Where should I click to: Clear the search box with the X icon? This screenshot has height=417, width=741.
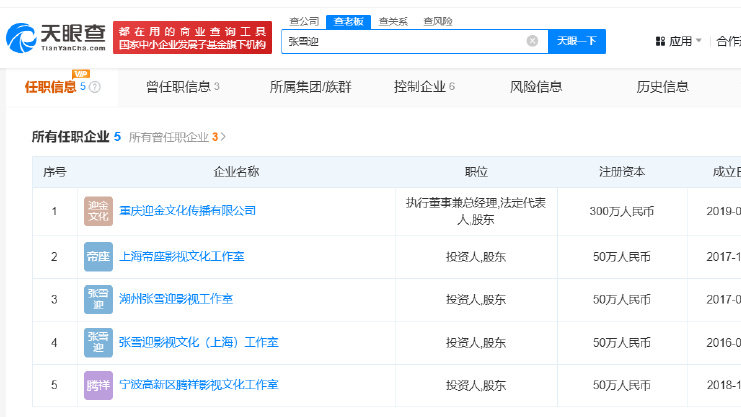[x=532, y=41]
